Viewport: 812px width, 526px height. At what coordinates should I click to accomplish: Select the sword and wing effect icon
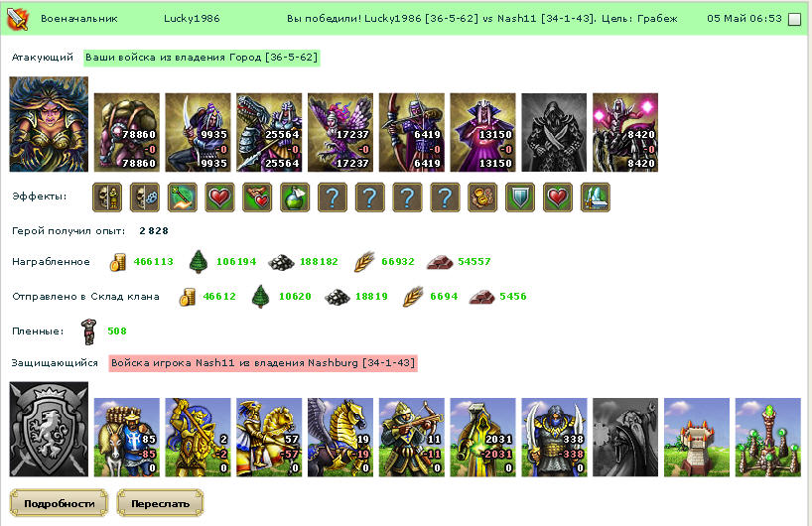click(x=595, y=197)
